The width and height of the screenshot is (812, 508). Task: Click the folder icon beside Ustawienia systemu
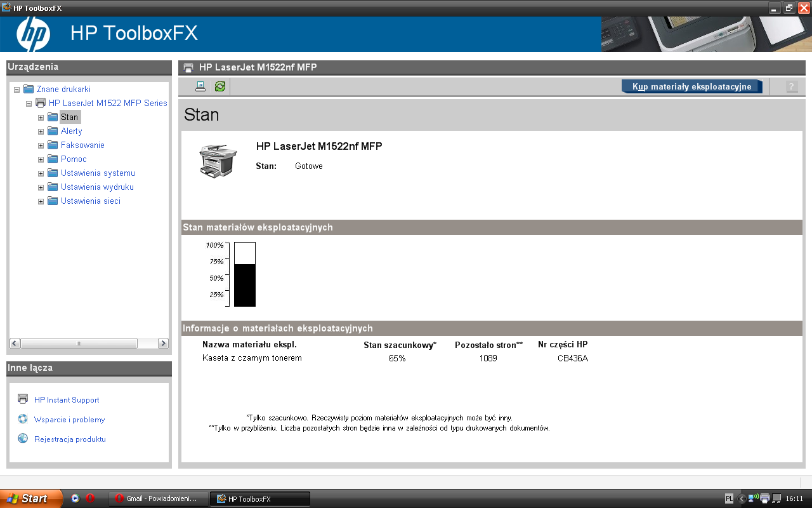point(52,173)
